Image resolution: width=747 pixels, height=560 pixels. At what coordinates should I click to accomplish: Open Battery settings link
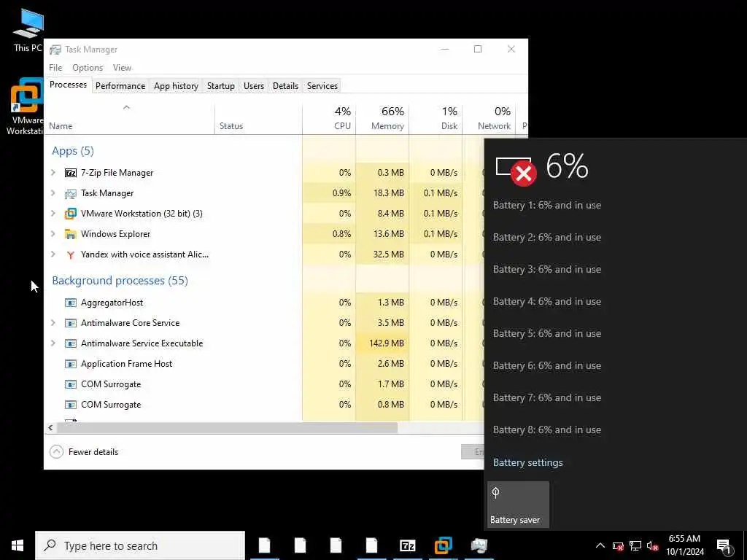tap(528, 463)
